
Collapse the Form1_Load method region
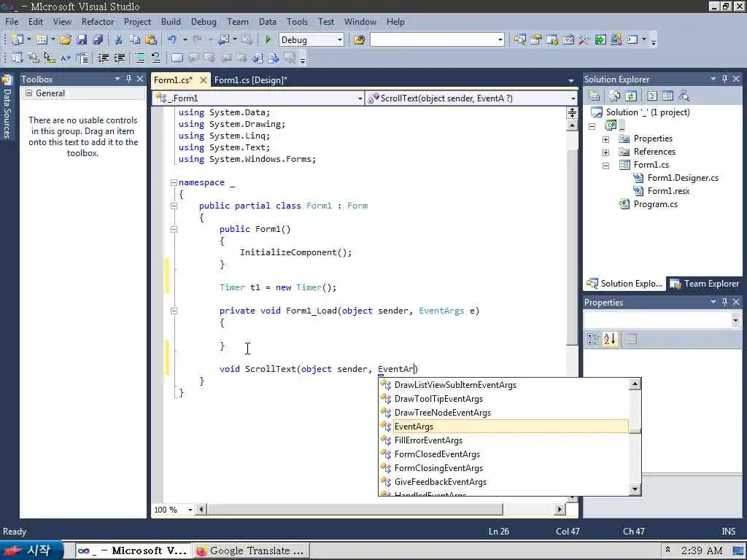tap(174, 311)
